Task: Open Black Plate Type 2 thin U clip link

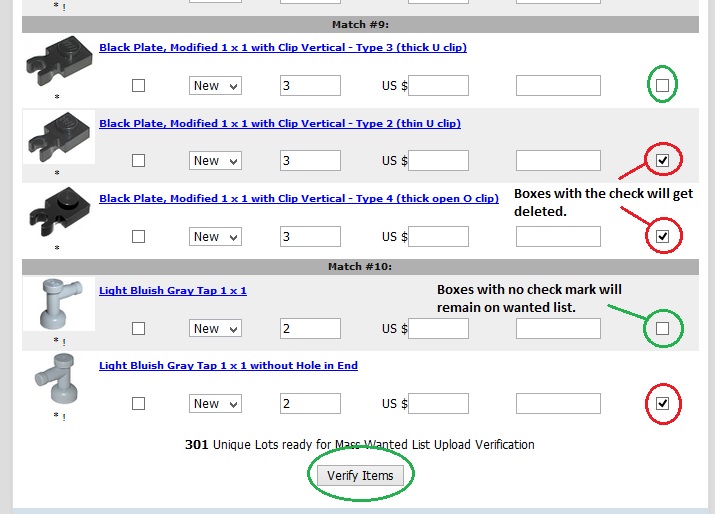Action: click(280, 123)
